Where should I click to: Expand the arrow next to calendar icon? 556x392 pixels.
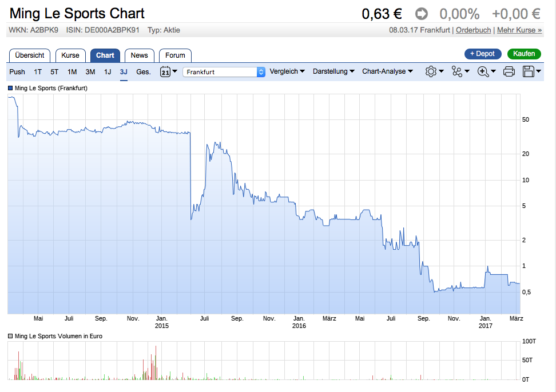(174, 71)
